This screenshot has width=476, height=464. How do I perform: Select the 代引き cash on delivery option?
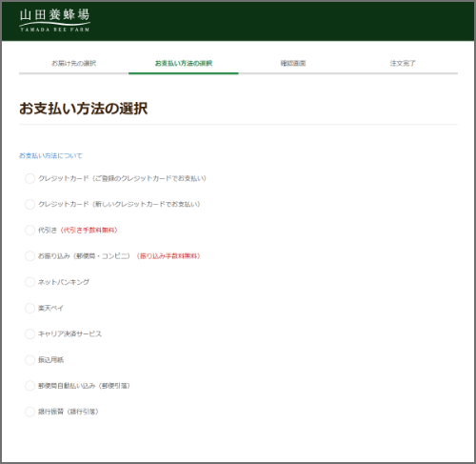click(30, 231)
